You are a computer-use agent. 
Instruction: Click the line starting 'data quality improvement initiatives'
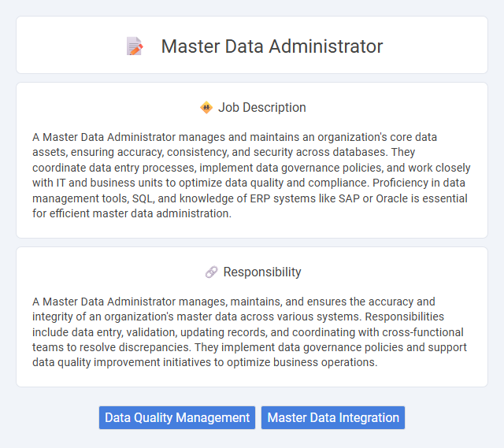click(205, 362)
